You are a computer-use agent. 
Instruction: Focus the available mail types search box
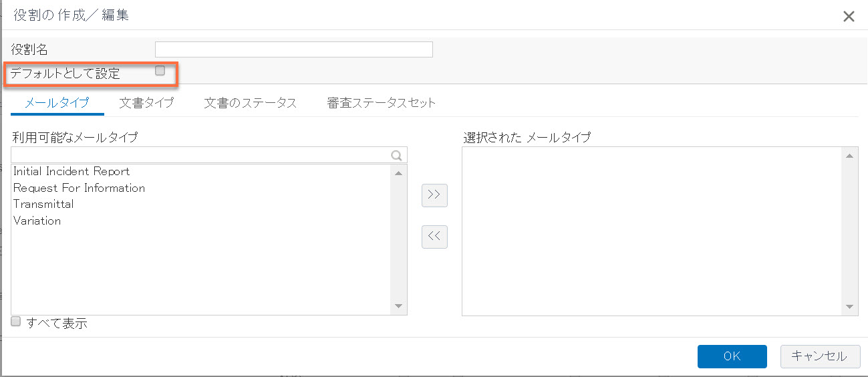click(x=209, y=155)
